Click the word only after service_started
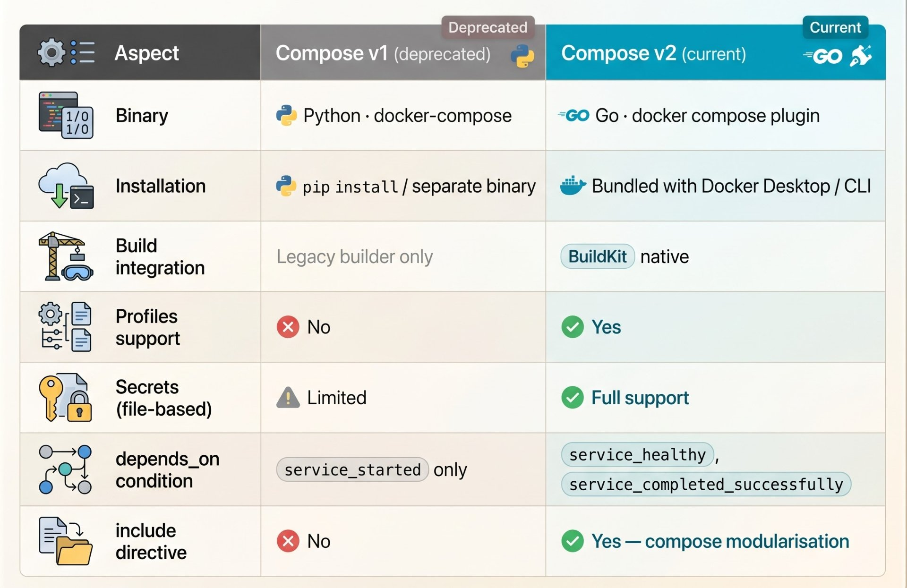The image size is (907, 588). click(x=450, y=470)
